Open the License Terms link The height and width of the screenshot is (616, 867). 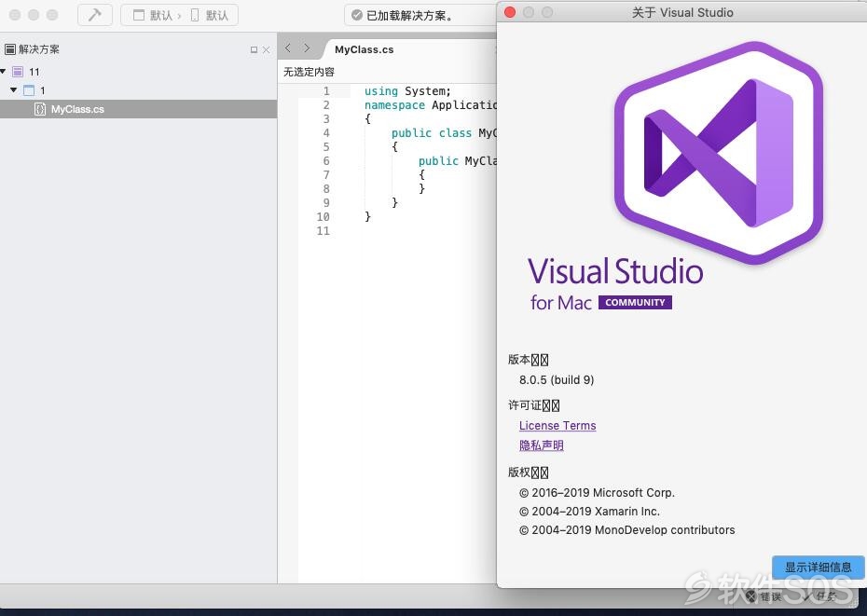(x=557, y=426)
